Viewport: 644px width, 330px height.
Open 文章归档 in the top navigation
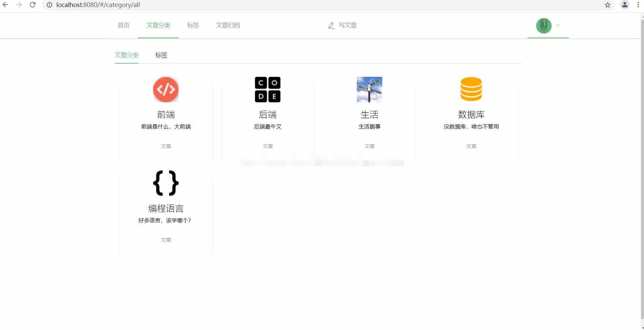(x=228, y=25)
